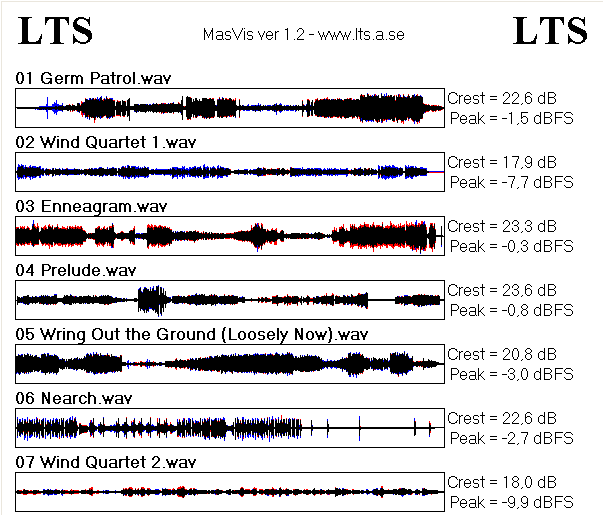The width and height of the screenshot is (603, 515).
Task: Click the Nearch waveform plot
Action: (x=230, y=428)
